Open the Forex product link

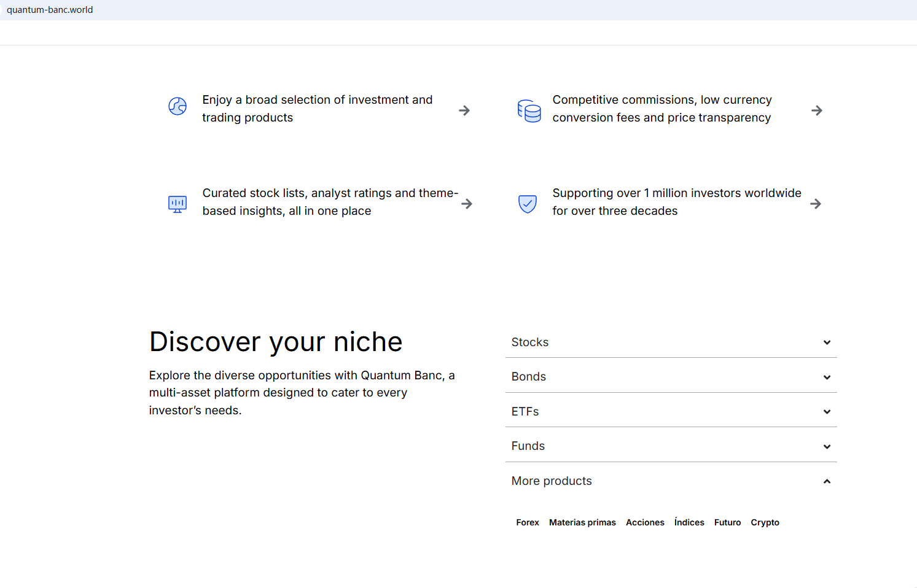(527, 522)
